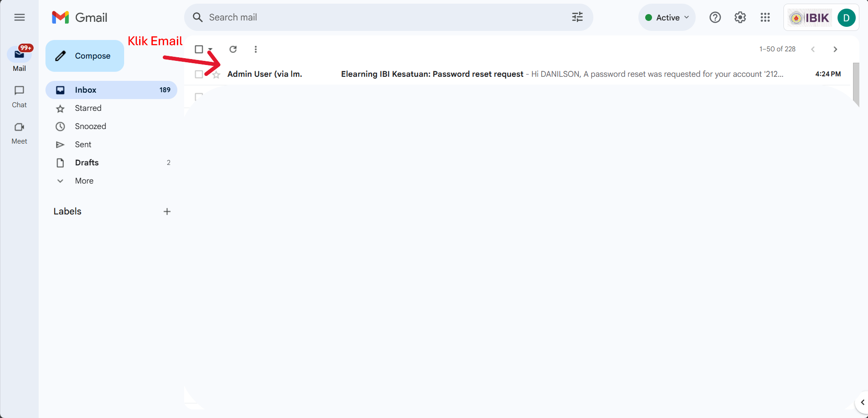Open Settings gear icon
The width and height of the screenshot is (868, 418).
[740, 17]
